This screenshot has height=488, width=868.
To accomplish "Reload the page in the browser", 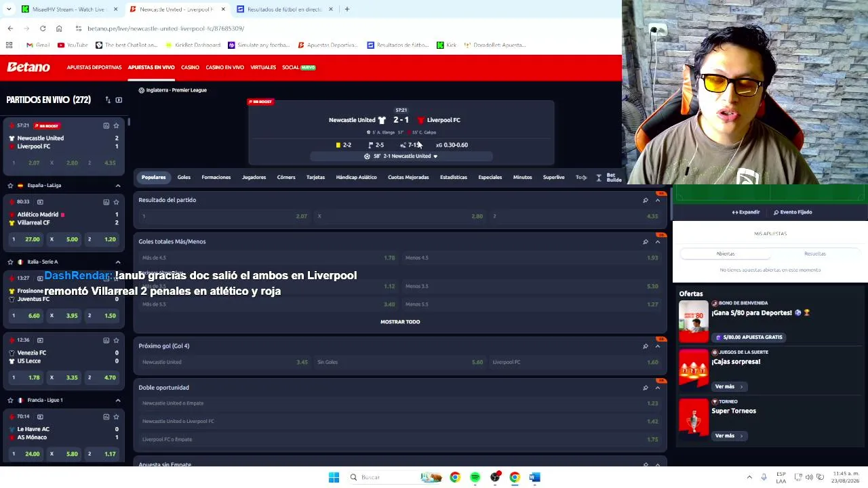I will 43,28.
